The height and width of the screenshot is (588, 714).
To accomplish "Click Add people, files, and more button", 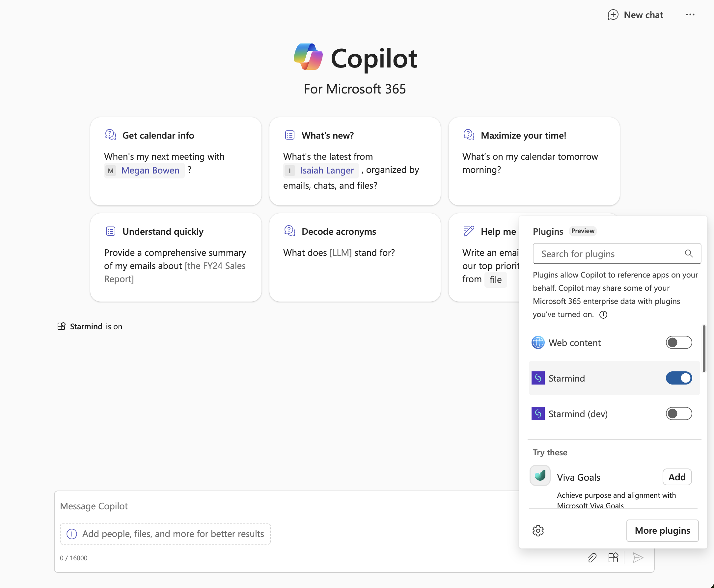I will coord(165,534).
